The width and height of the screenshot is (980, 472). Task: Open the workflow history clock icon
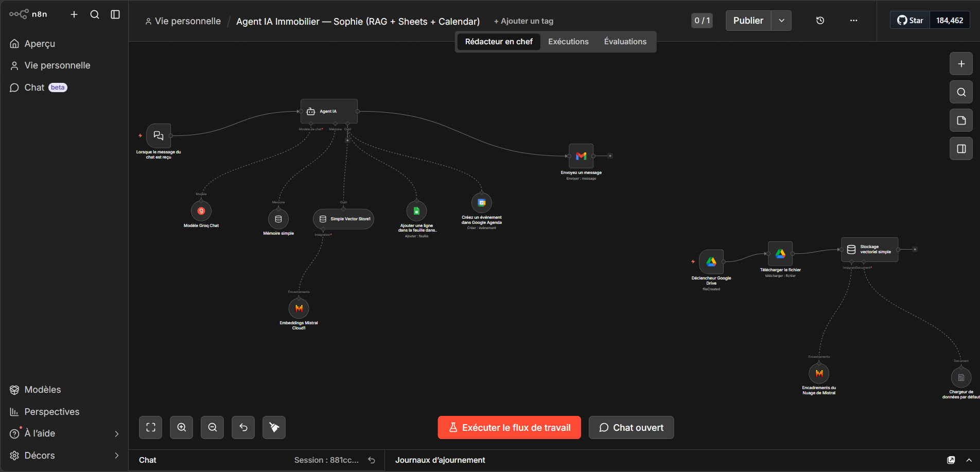[x=820, y=21]
